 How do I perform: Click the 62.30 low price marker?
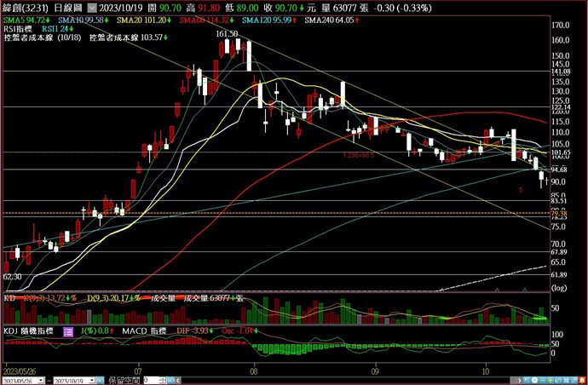[13, 276]
